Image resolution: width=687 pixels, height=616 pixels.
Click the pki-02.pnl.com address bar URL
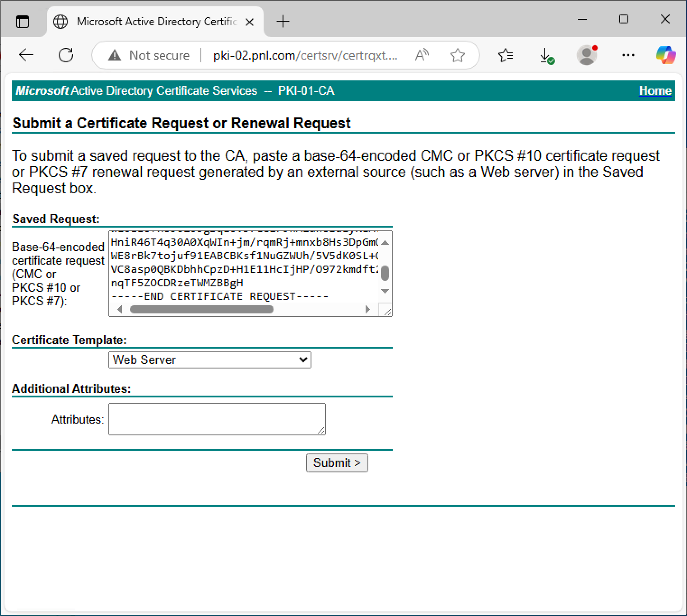point(306,55)
